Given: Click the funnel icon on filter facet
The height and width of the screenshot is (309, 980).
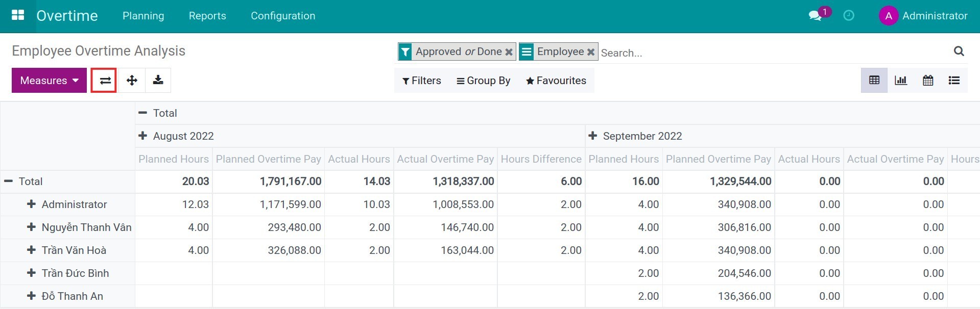Looking at the screenshot, I should [405, 51].
